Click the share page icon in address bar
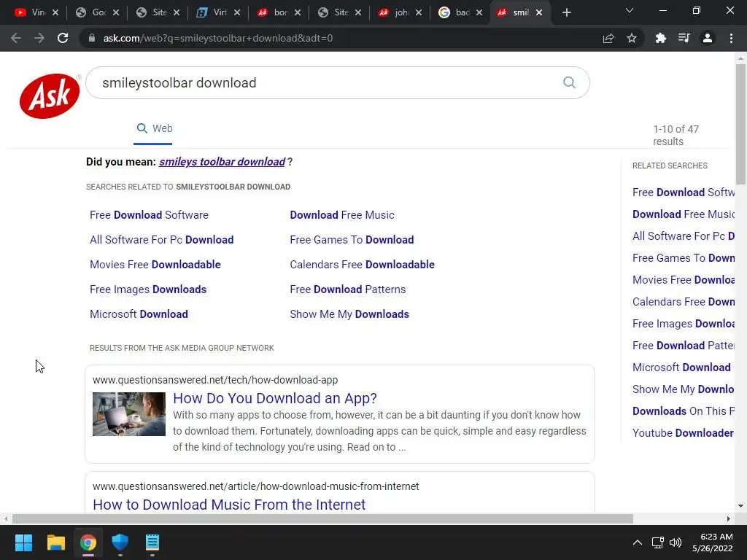This screenshot has width=747, height=560. [x=608, y=38]
